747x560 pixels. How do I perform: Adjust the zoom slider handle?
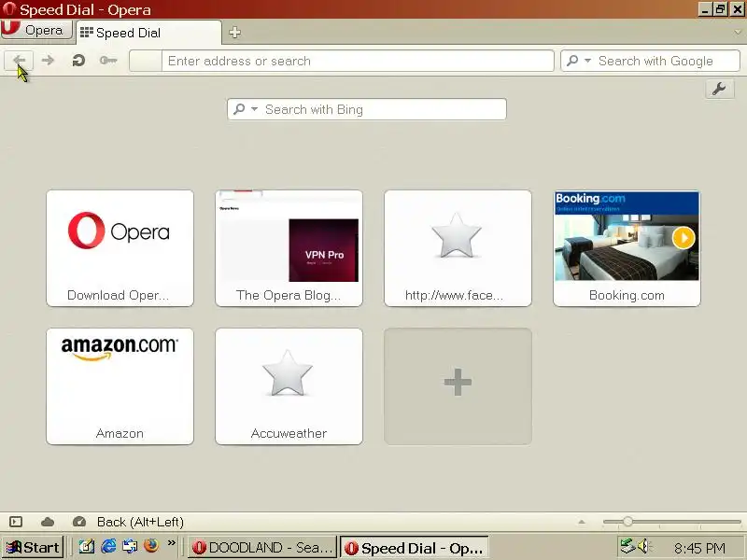(x=627, y=522)
